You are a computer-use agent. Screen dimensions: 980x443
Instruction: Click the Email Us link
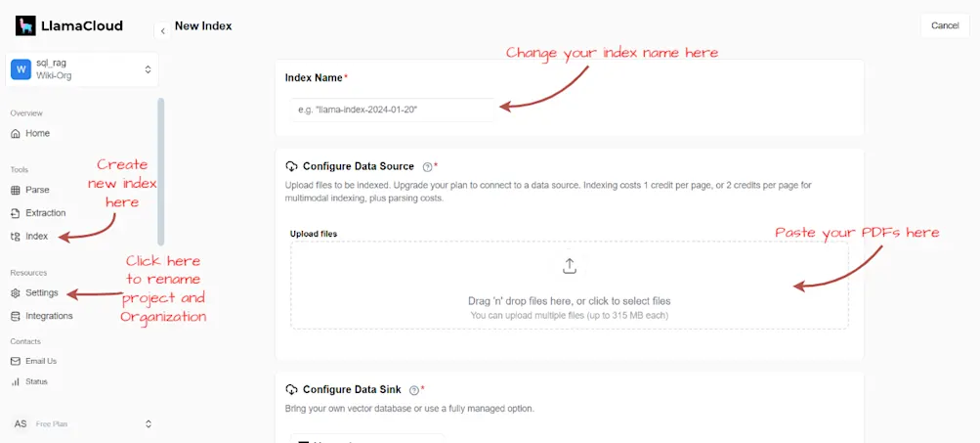pos(41,361)
